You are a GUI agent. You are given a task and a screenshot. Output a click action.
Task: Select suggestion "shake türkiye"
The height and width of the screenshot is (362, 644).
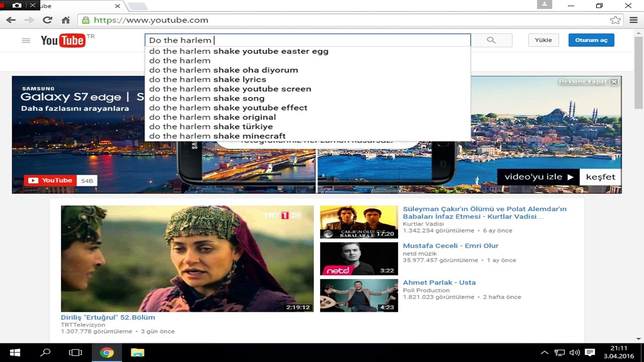307,127
